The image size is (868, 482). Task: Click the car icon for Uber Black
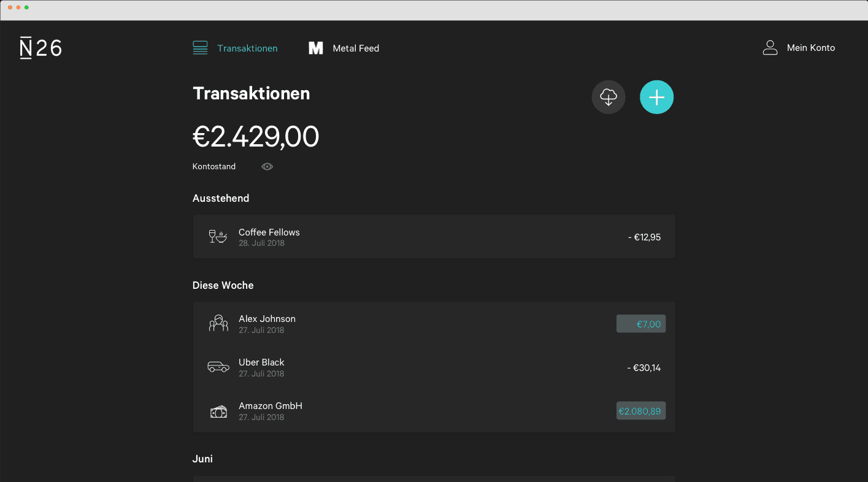click(x=218, y=367)
